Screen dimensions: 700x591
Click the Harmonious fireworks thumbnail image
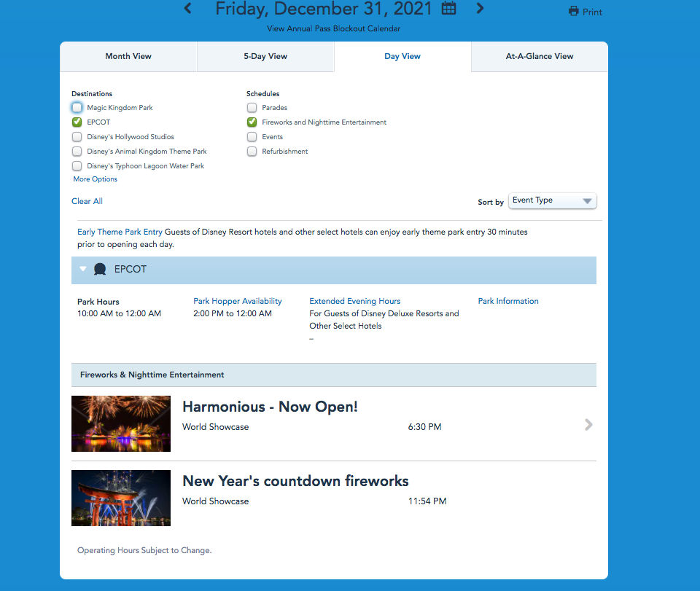[121, 423]
